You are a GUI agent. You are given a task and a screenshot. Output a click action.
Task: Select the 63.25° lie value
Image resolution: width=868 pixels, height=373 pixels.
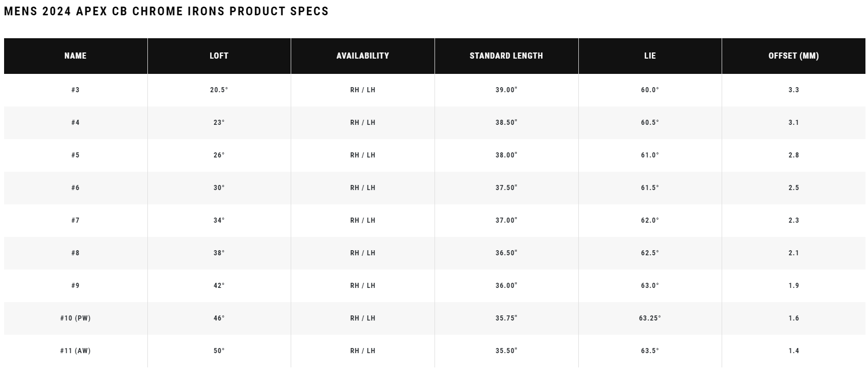click(650, 318)
